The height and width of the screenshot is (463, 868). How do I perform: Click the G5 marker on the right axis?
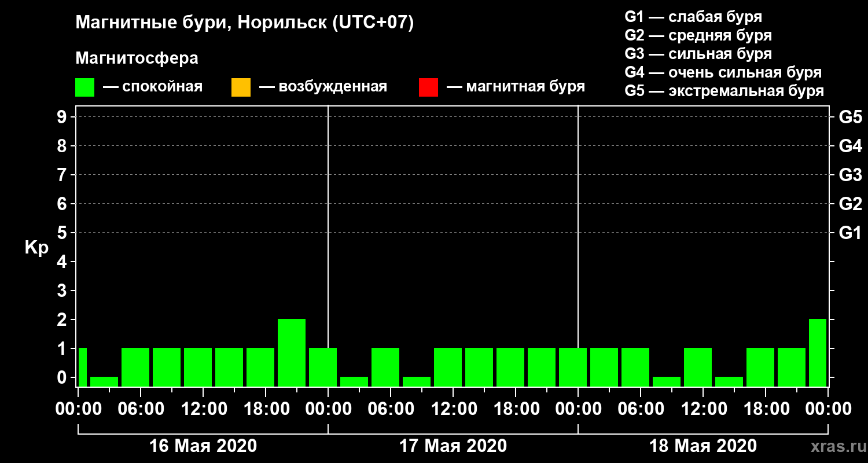(850, 117)
